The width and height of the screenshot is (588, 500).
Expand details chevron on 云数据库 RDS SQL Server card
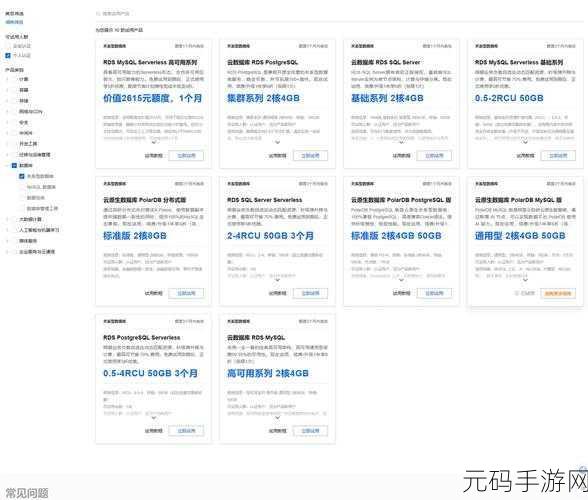click(x=401, y=142)
